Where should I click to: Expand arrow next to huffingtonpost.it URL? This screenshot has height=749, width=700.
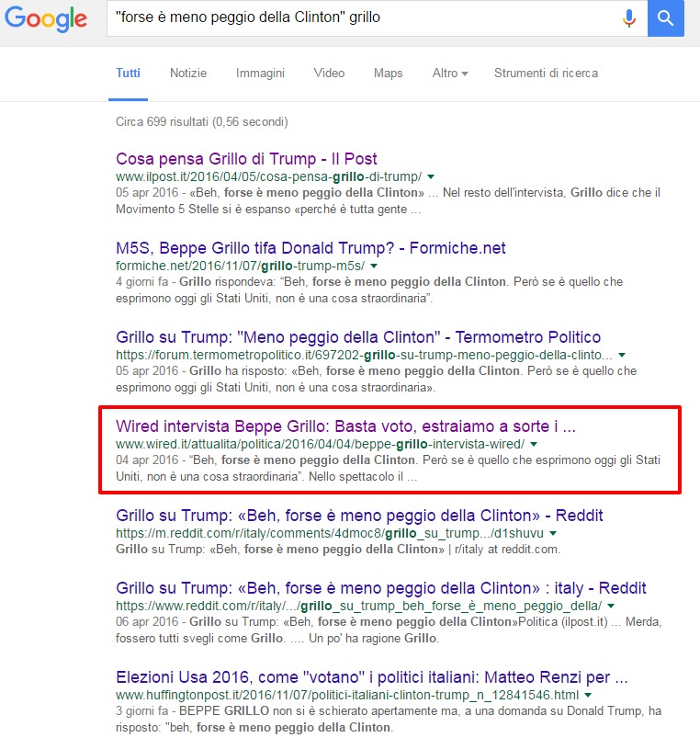[588, 696]
